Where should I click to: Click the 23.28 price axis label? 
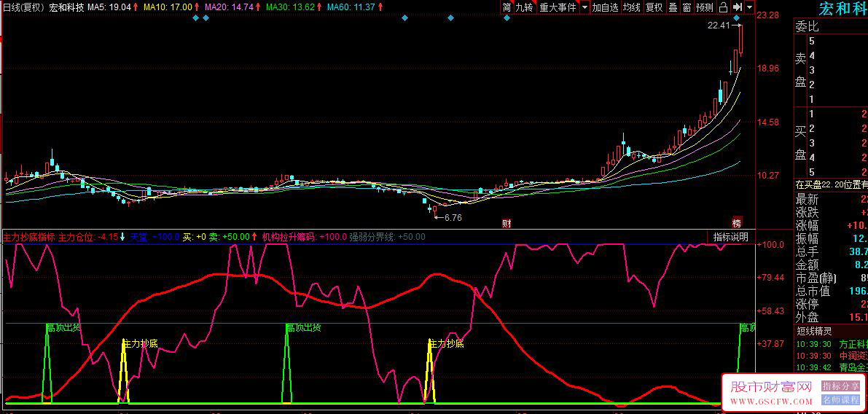(x=767, y=15)
